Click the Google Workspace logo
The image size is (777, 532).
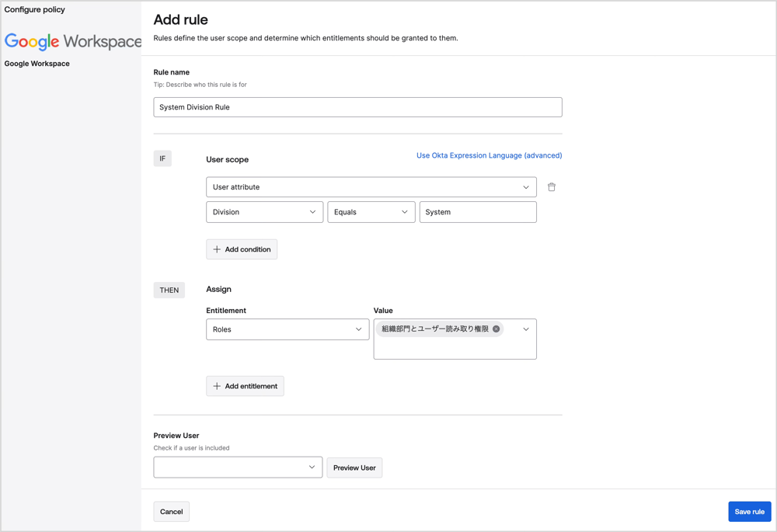pyautogui.click(x=73, y=42)
